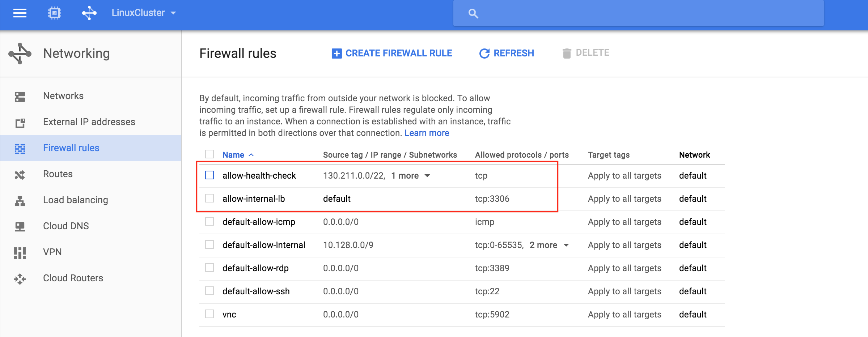
Task: Click the Networking panel title
Action: 76,54
